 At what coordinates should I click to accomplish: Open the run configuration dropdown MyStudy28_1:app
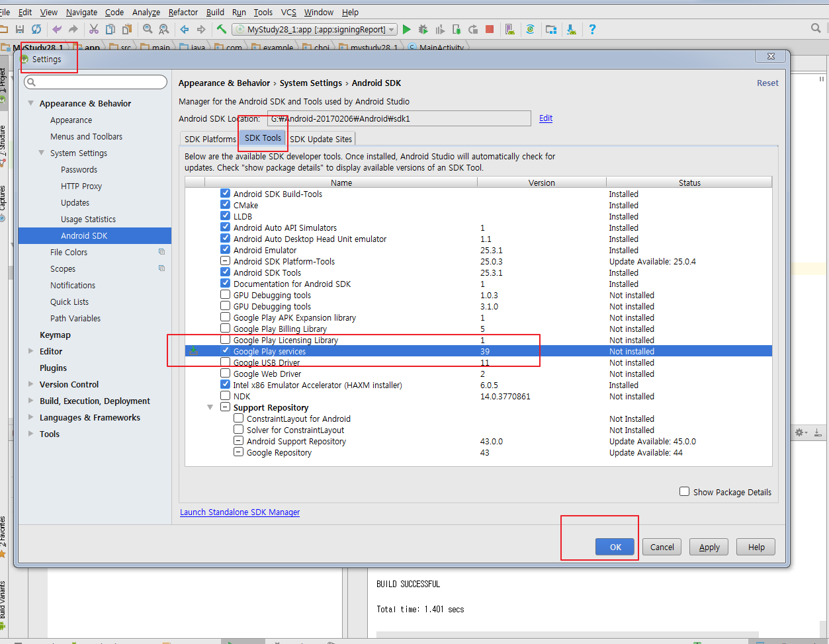[315, 29]
